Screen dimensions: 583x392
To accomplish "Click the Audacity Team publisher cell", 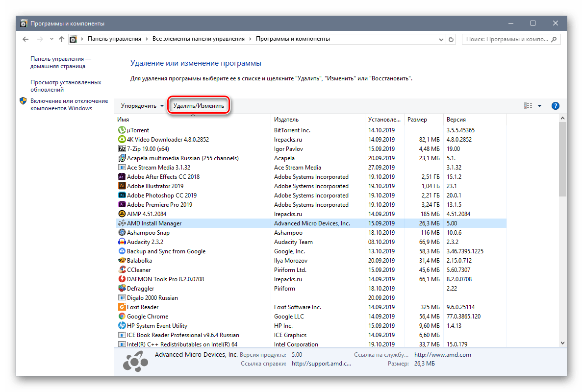I will (293, 242).
